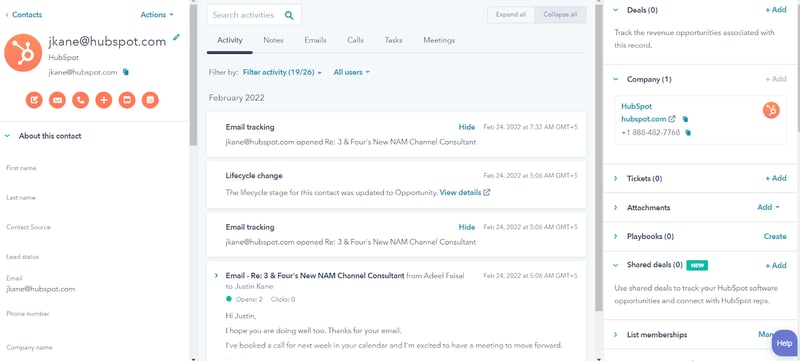The width and height of the screenshot is (800, 361).
Task: Hide the 7:32 AM Email tracking entry
Action: (x=467, y=127)
